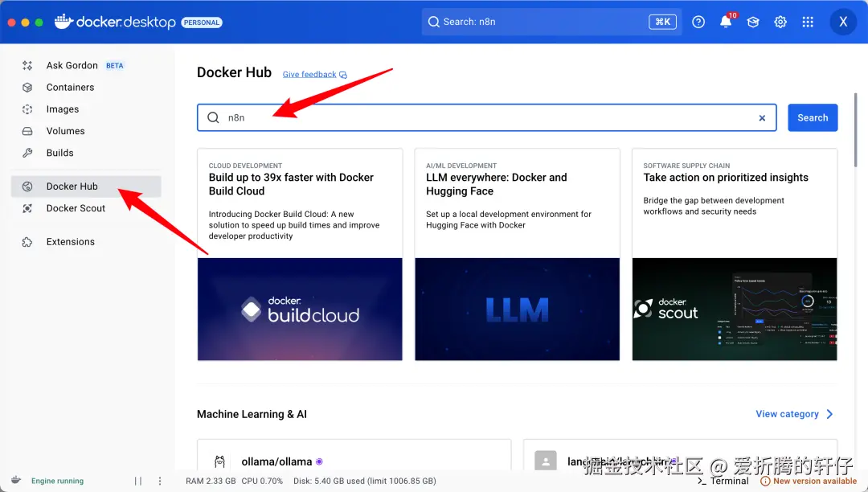Screen dimensions: 868x492
Task: Click the 'SOFTWARE SUPPLY CHAIN' card label
Action: (686, 166)
